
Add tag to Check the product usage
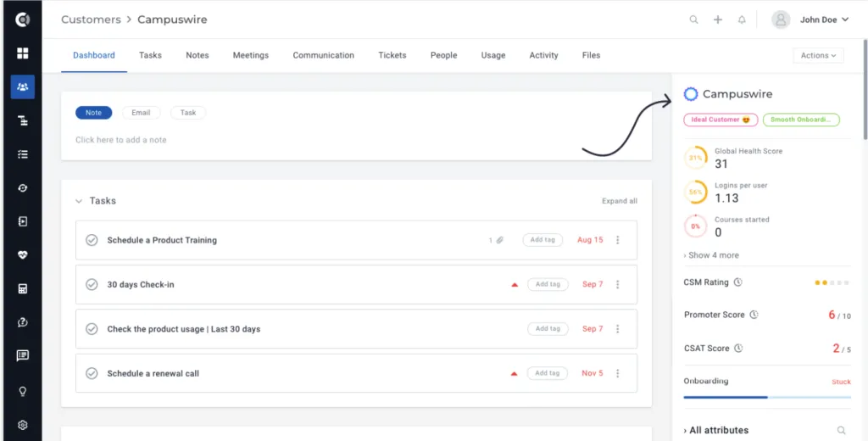548,329
